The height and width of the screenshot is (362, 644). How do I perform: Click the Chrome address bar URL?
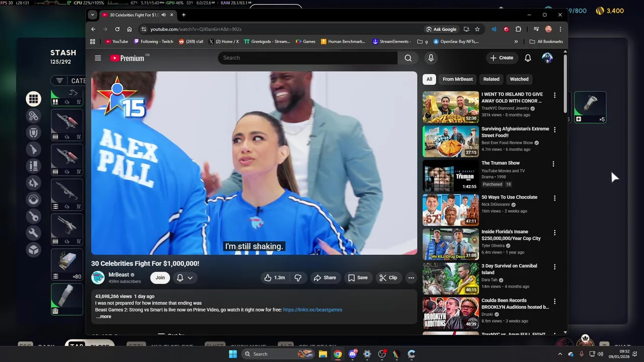(x=196, y=29)
